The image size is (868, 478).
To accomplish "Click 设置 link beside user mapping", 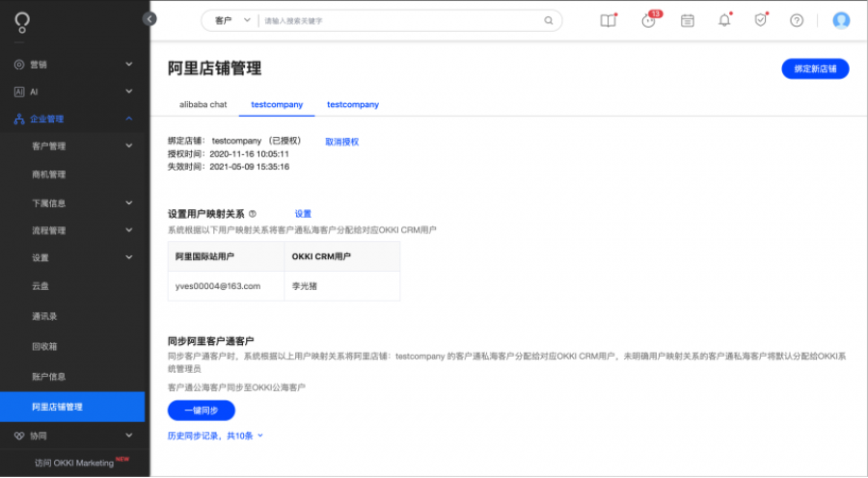I will click(x=303, y=214).
